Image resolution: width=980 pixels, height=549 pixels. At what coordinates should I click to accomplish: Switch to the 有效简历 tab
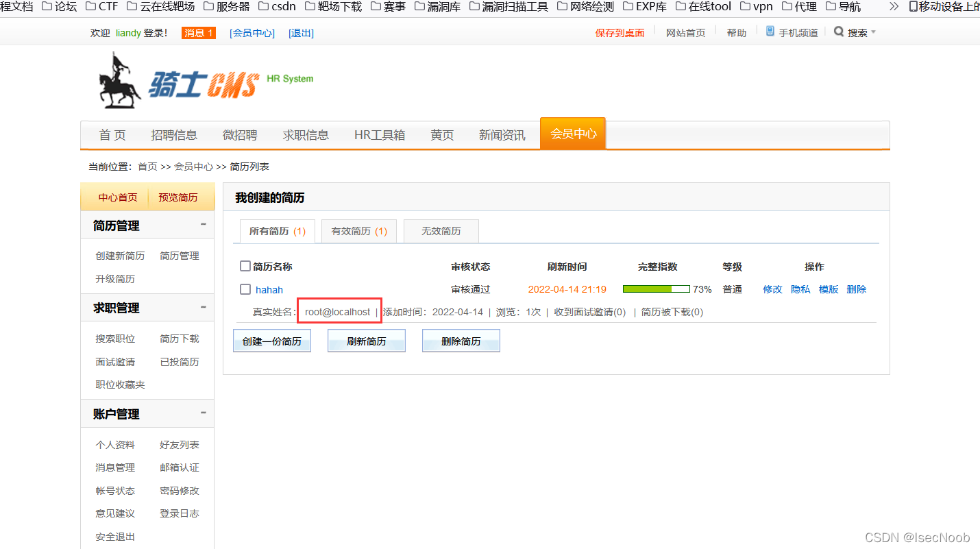358,231
